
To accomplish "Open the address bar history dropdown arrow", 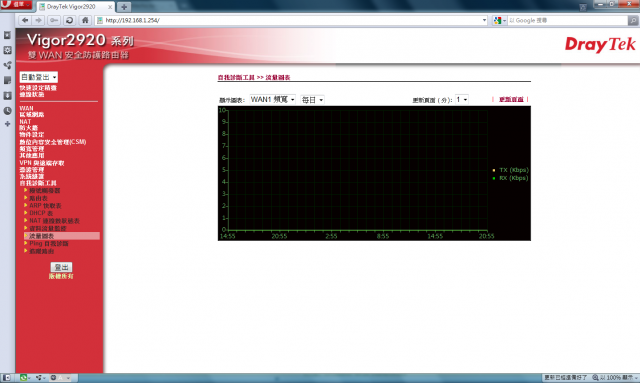I will point(484,20).
